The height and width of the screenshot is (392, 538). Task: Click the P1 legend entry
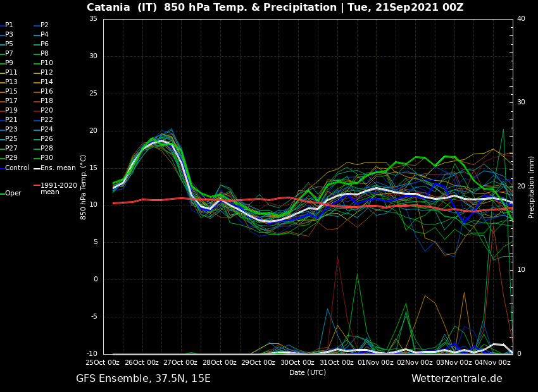[9, 25]
